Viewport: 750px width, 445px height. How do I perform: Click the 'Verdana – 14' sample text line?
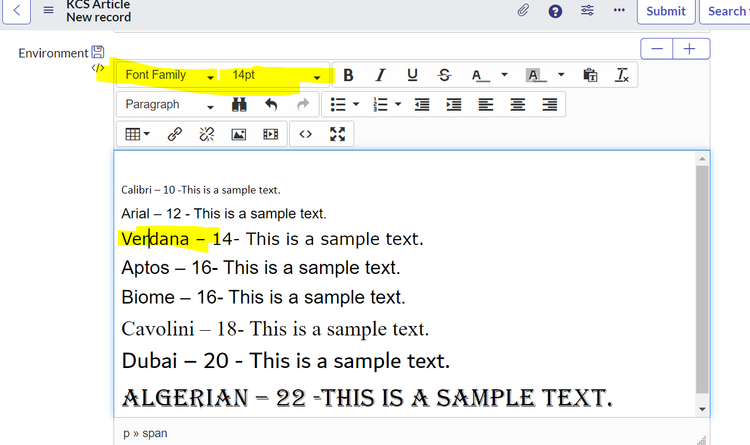pos(273,239)
